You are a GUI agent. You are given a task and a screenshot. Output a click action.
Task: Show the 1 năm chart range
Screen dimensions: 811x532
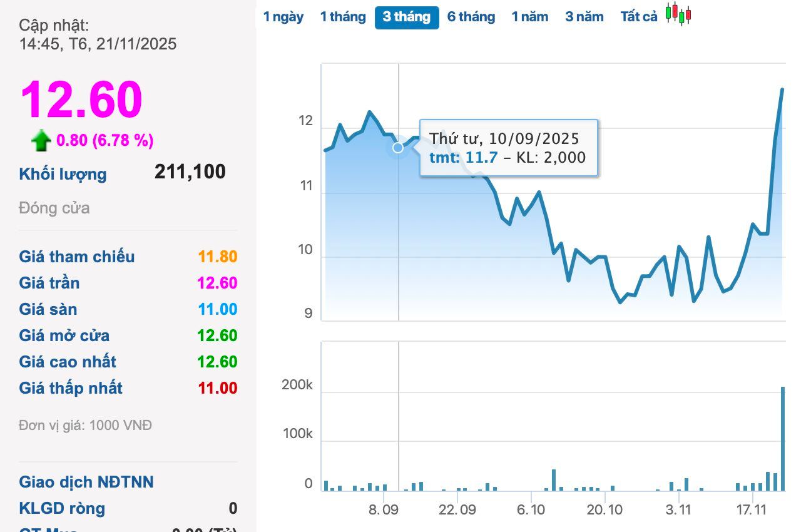click(x=530, y=17)
